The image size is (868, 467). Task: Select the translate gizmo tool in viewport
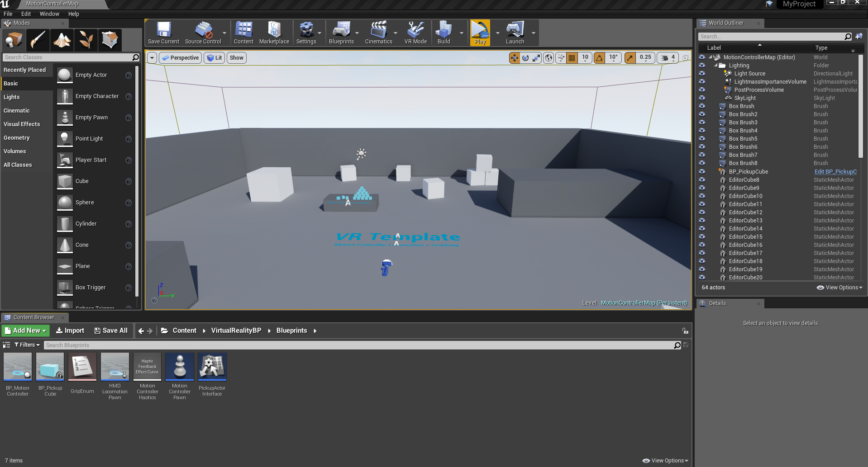coord(515,58)
